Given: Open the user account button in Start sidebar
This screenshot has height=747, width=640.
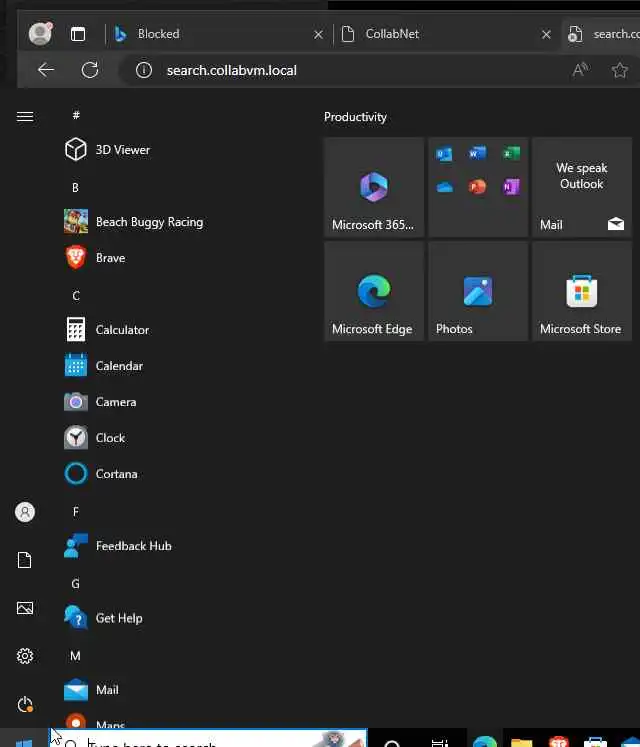Looking at the screenshot, I should pyautogui.click(x=25, y=512).
